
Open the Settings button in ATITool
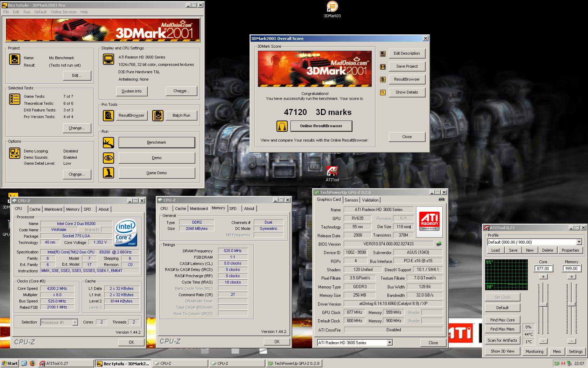pos(575,351)
